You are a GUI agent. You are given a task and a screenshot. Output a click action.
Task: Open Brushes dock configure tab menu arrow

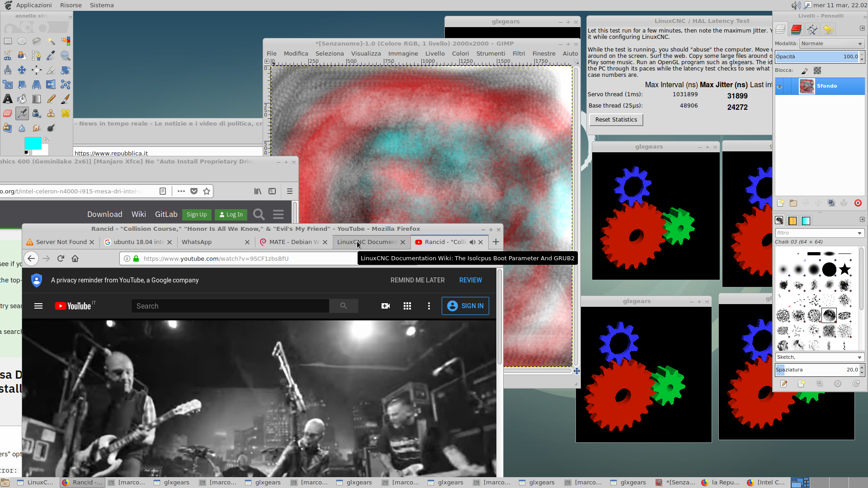pos(862,220)
